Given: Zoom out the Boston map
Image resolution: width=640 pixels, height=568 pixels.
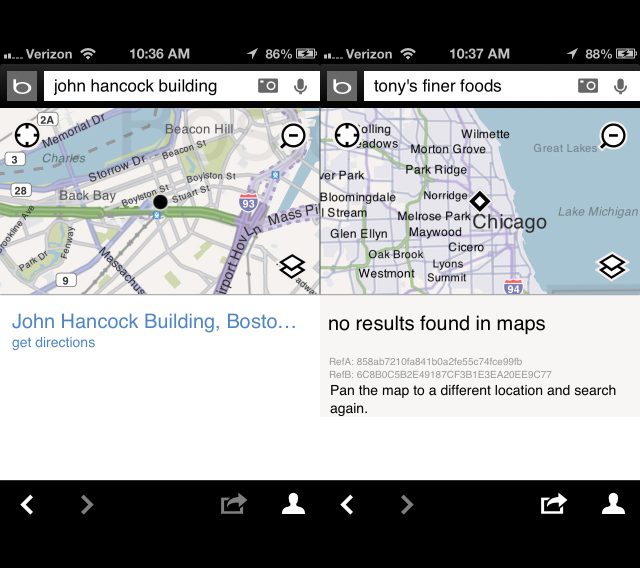Looking at the screenshot, I should [x=293, y=136].
